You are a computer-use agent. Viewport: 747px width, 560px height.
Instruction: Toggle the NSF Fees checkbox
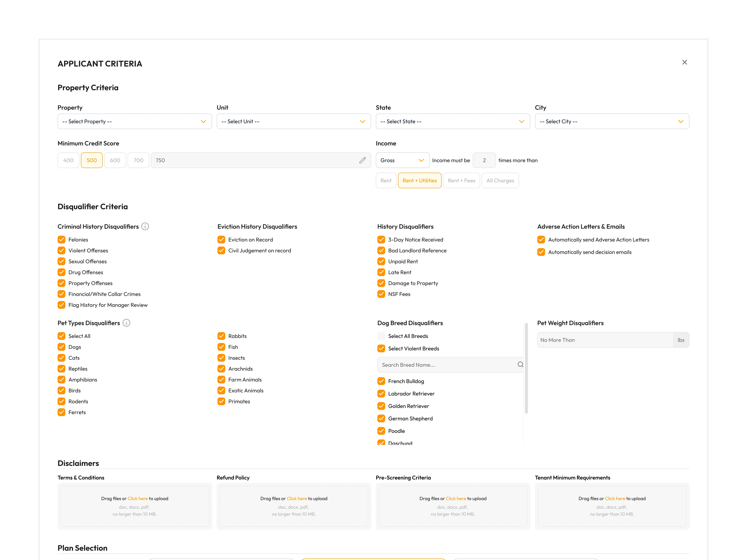coord(381,294)
